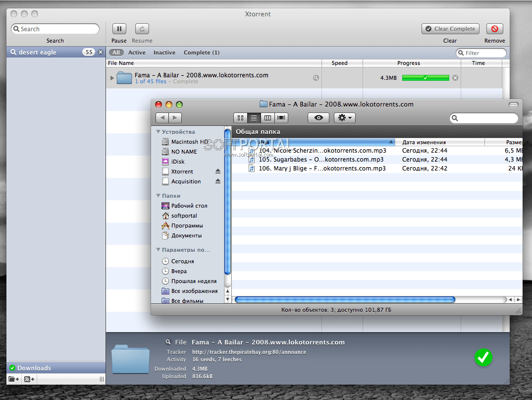Click the Quick Look eye button

coord(318,118)
